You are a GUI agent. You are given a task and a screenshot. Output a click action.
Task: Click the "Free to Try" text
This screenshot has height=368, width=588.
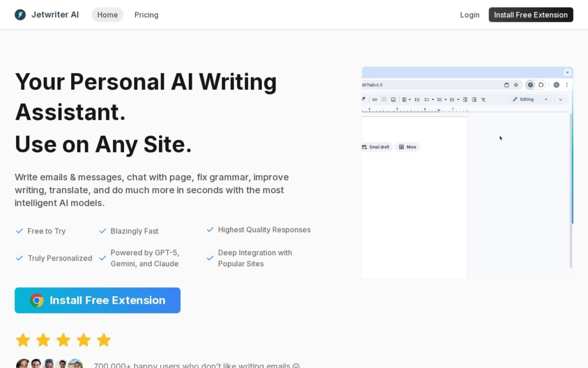[47, 231]
